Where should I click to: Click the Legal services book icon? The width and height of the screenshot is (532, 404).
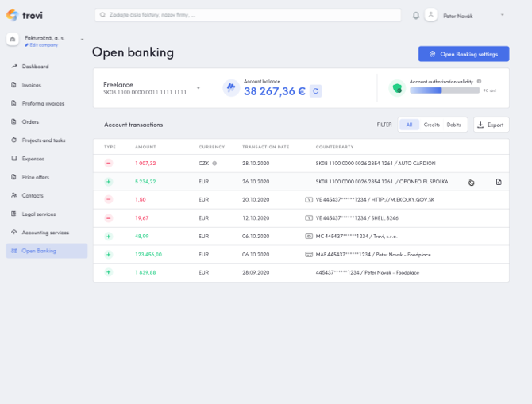14,214
